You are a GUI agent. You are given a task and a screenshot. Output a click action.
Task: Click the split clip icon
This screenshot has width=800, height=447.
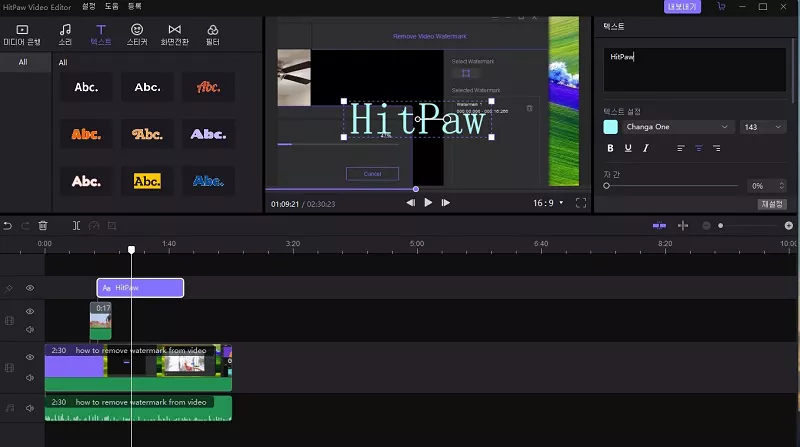pyautogui.click(x=77, y=226)
